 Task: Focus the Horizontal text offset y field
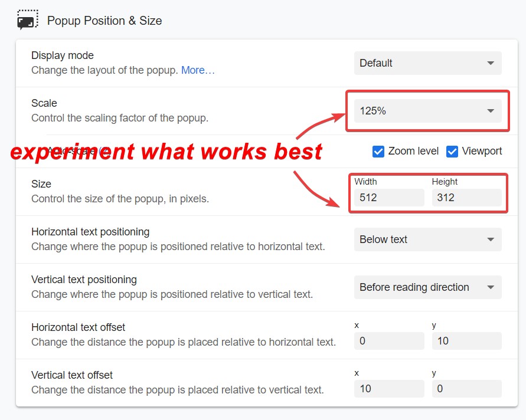tap(466, 341)
